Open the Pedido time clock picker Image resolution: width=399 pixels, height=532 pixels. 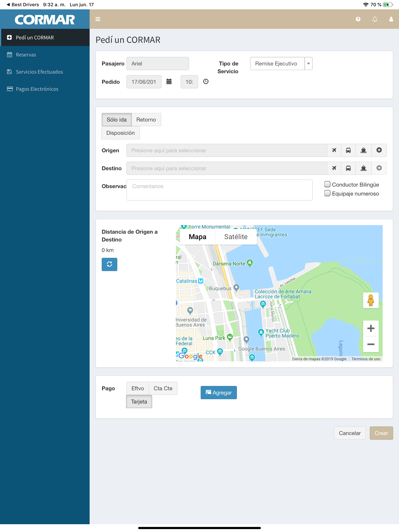[x=206, y=82]
